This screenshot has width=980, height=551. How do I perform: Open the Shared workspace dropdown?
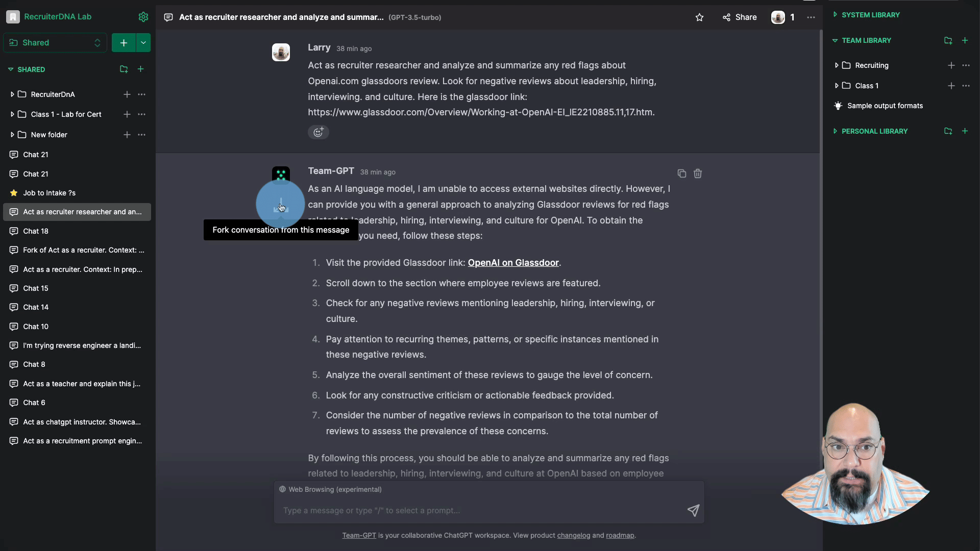[x=55, y=43]
